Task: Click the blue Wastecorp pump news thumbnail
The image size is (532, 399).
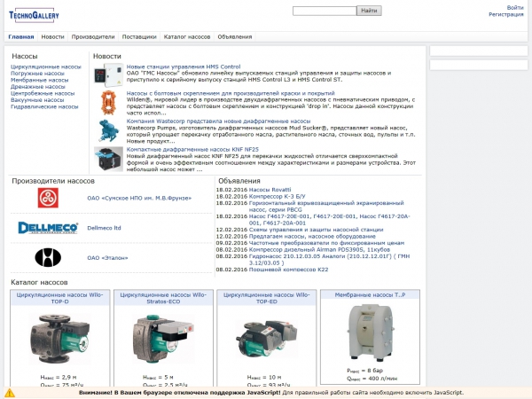Action: [x=108, y=130]
